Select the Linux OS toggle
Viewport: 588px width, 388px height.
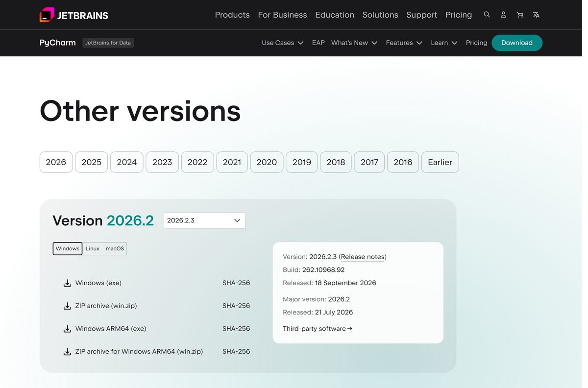click(x=93, y=249)
